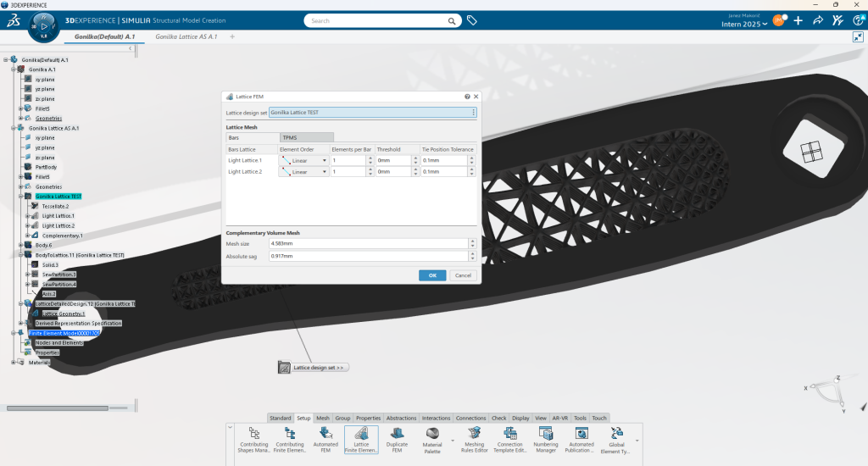Click the tag icon beside search

coord(471,20)
